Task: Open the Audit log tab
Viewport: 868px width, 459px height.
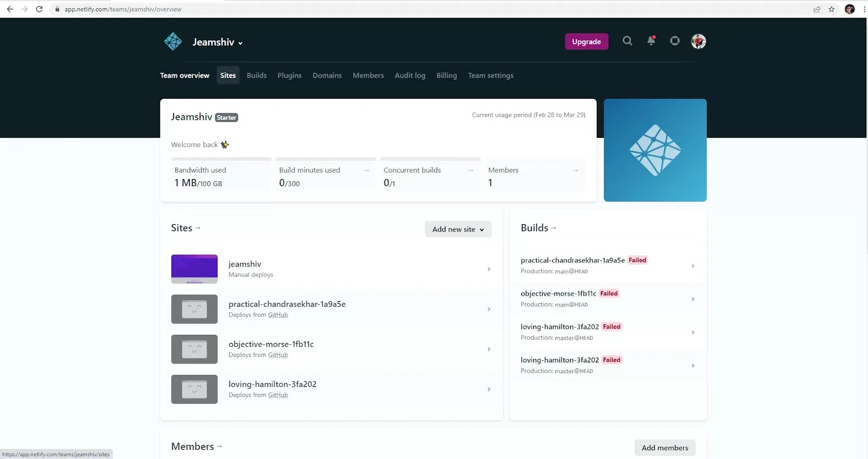Action: pos(410,75)
